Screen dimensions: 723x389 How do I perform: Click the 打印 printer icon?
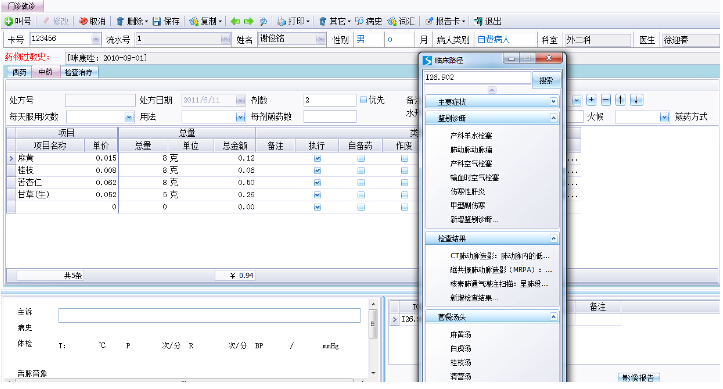pyautogui.click(x=281, y=21)
